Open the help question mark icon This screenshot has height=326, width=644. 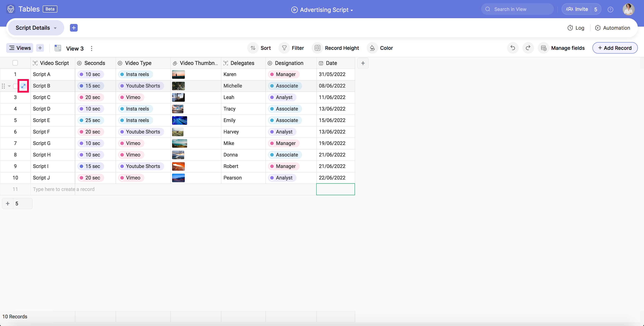click(x=610, y=10)
